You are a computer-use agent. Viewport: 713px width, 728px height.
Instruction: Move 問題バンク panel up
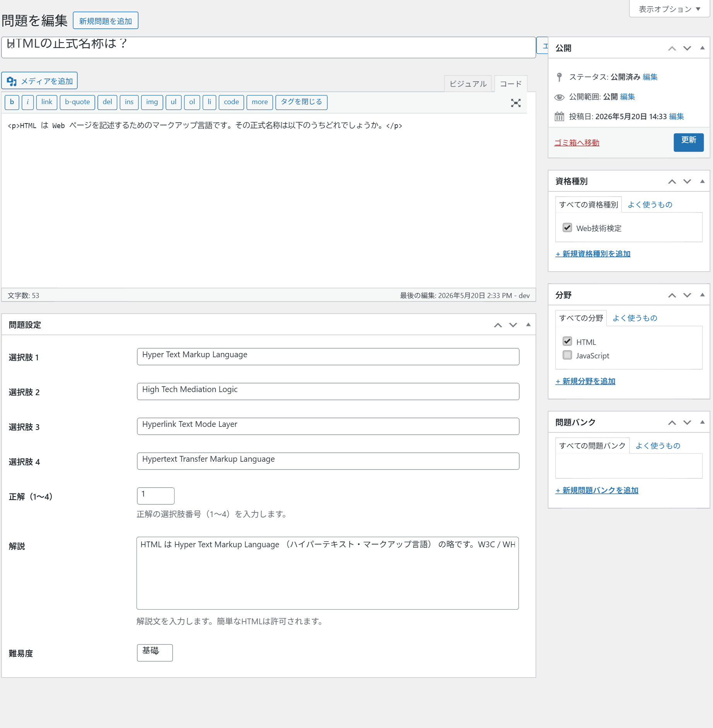coord(672,423)
